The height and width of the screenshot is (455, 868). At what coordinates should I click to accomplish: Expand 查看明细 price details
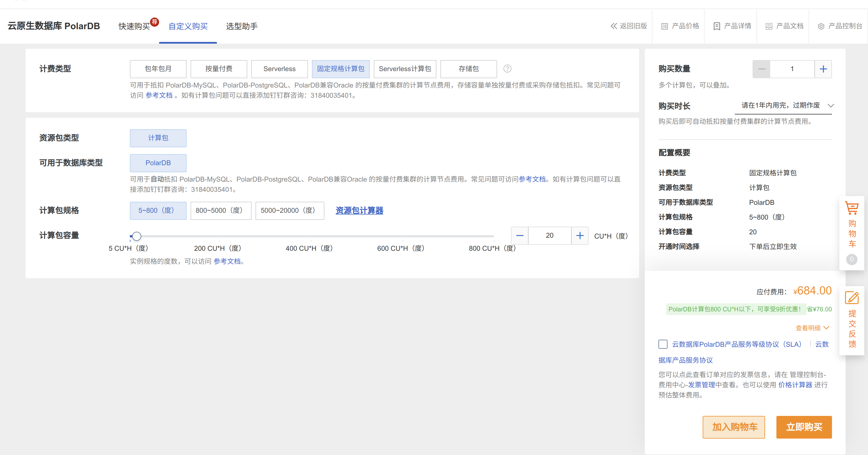click(x=812, y=328)
